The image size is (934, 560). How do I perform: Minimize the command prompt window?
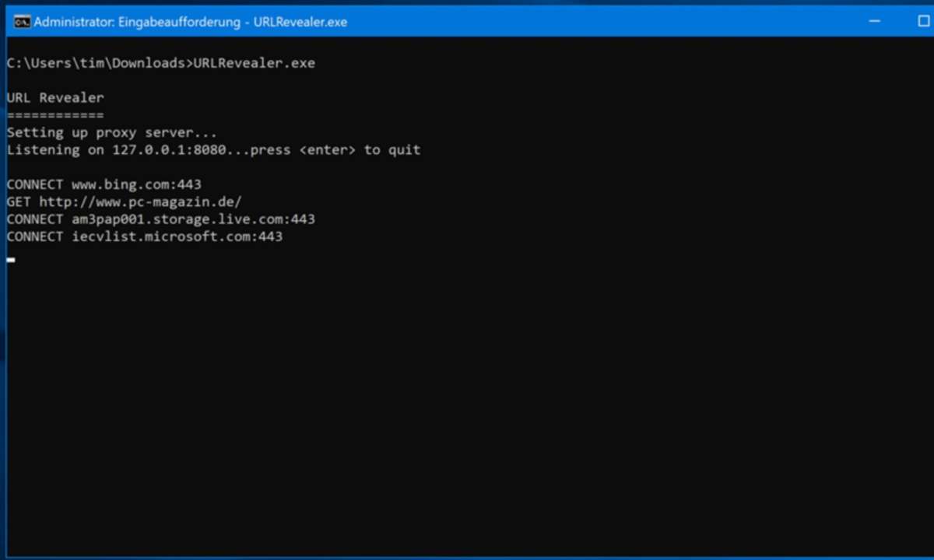[875, 22]
